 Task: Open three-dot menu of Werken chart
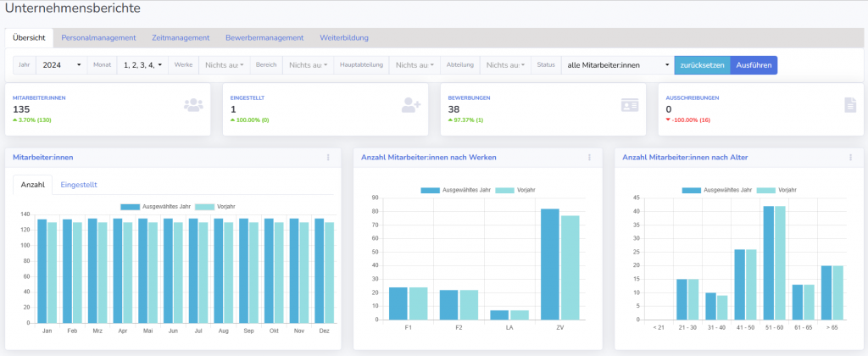pos(589,158)
